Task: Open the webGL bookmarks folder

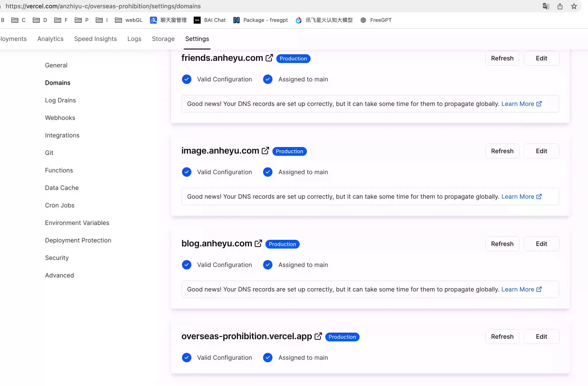Action: coord(129,20)
